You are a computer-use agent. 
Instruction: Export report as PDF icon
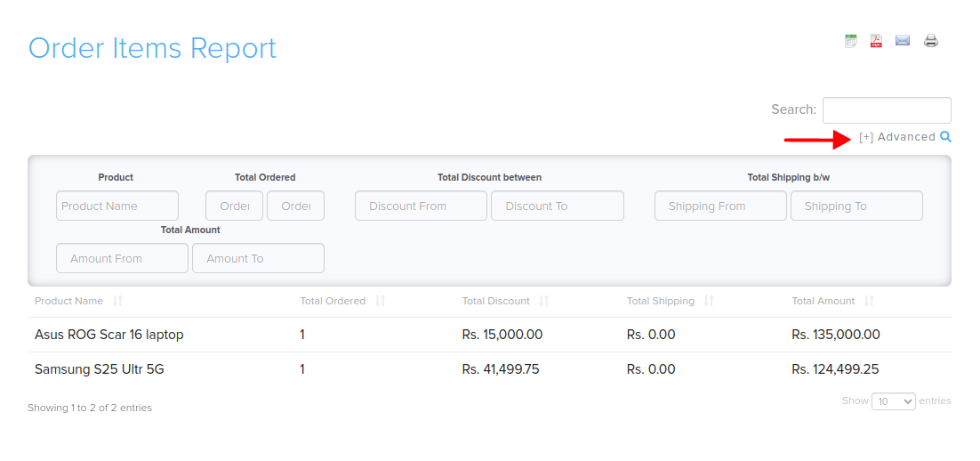(876, 41)
